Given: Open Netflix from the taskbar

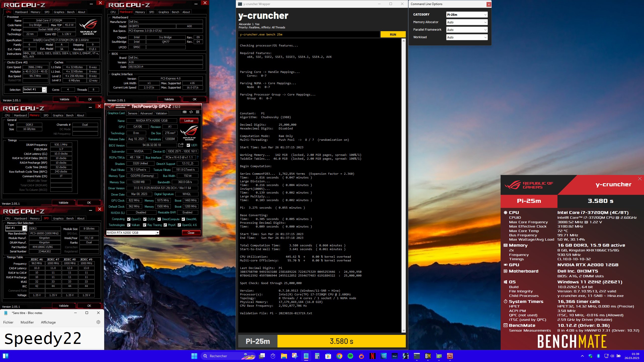Looking at the screenshot, I should tap(373, 356).
